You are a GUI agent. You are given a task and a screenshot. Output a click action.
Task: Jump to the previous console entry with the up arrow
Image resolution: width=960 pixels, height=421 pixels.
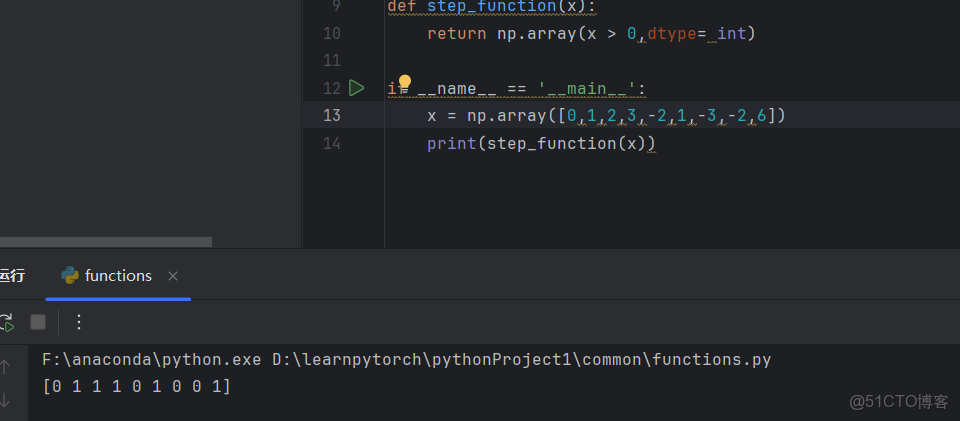point(5,367)
